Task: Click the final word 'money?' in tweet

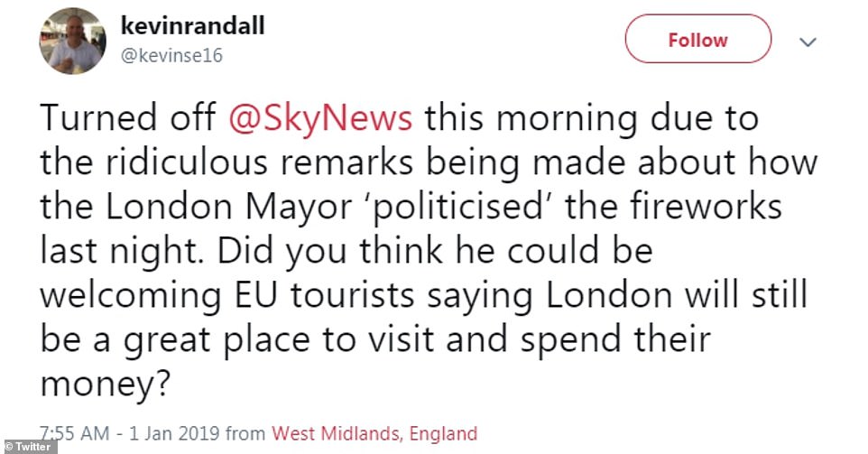Action: (x=106, y=382)
